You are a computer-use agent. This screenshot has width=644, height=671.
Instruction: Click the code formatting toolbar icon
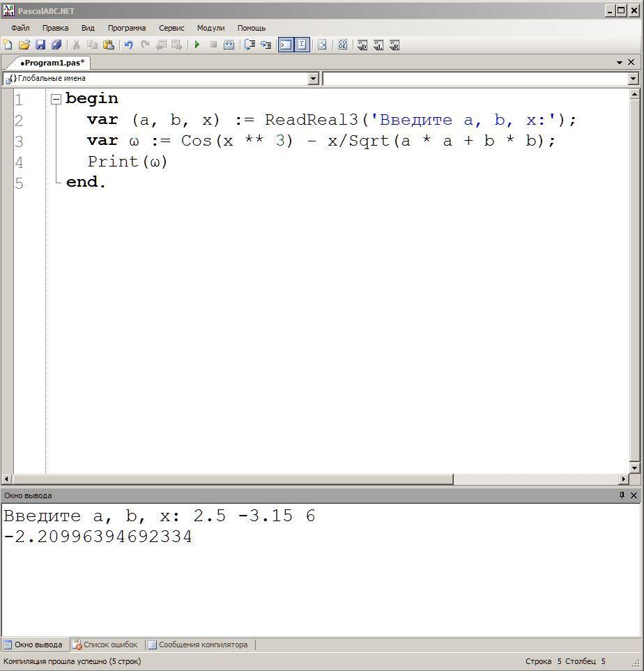point(322,45)
